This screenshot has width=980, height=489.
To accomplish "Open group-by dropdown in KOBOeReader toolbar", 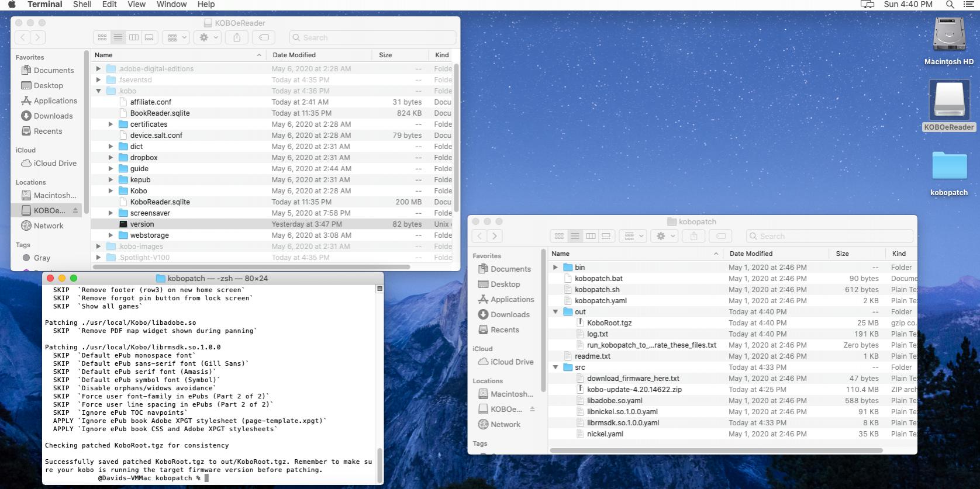I will tap(176, 37).
